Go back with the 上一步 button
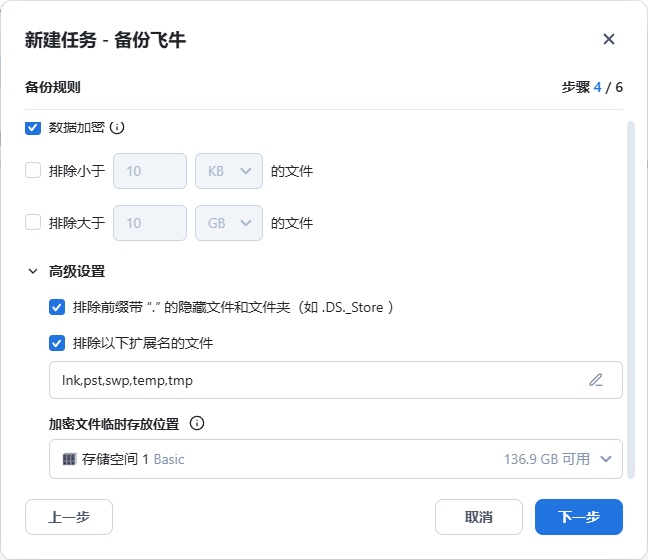Screen dimensions: 648x560 [69, 517]
